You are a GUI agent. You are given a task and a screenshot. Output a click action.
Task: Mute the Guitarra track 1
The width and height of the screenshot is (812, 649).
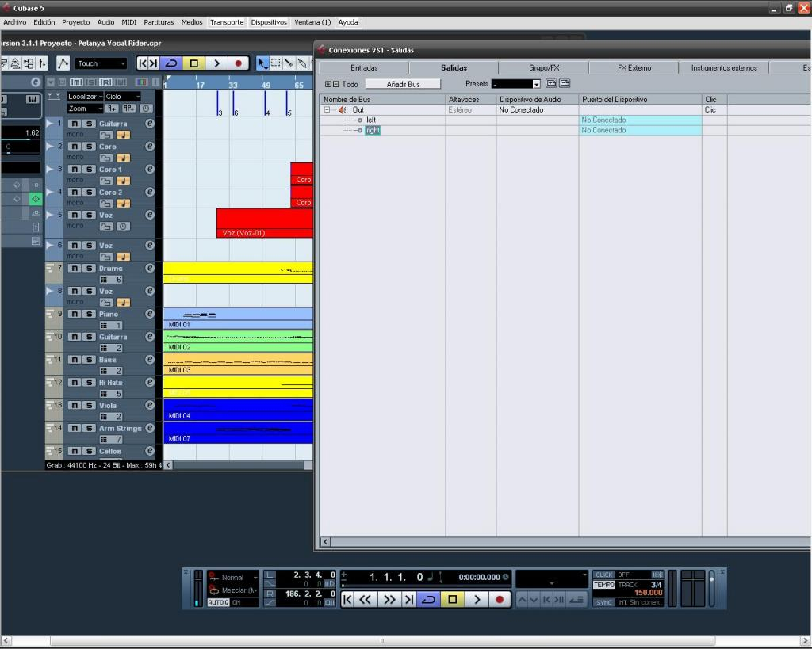(x=75, y=123)
